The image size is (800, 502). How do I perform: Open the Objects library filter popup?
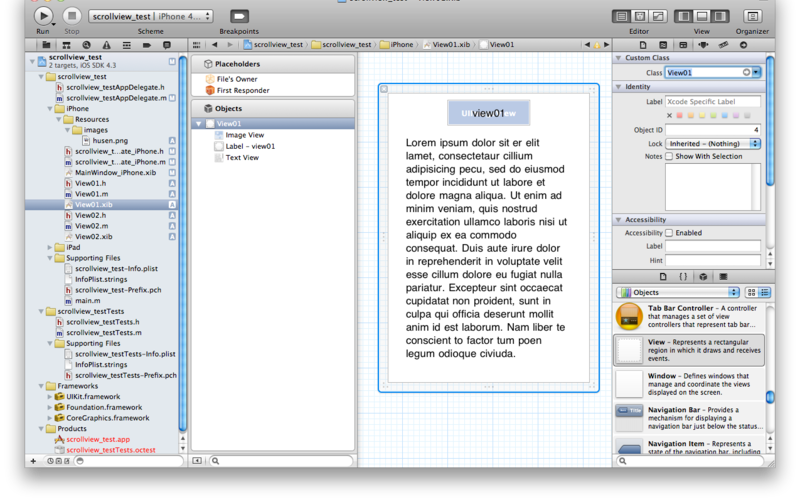(x=678, y=292)
